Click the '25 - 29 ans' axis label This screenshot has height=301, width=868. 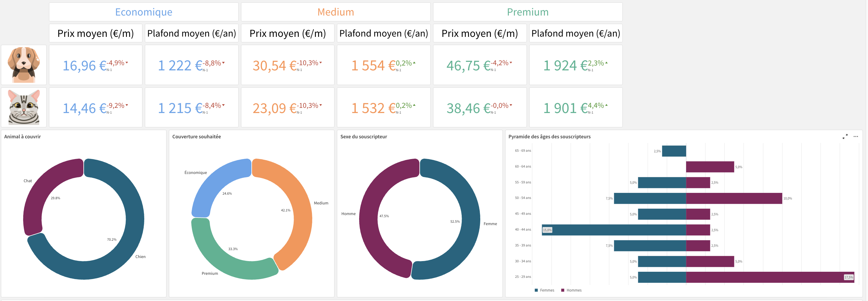523,277
